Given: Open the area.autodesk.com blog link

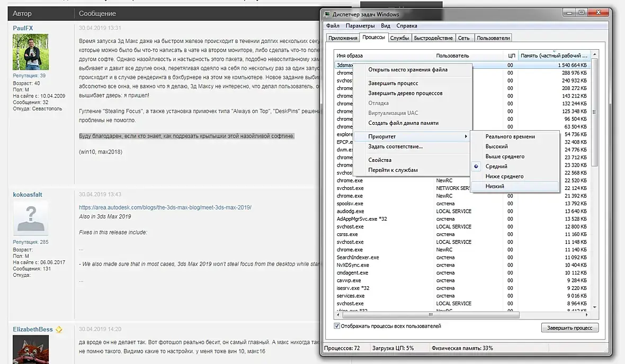Looking at the screenshot, I should pyautogui.click(x=165, y=207).
